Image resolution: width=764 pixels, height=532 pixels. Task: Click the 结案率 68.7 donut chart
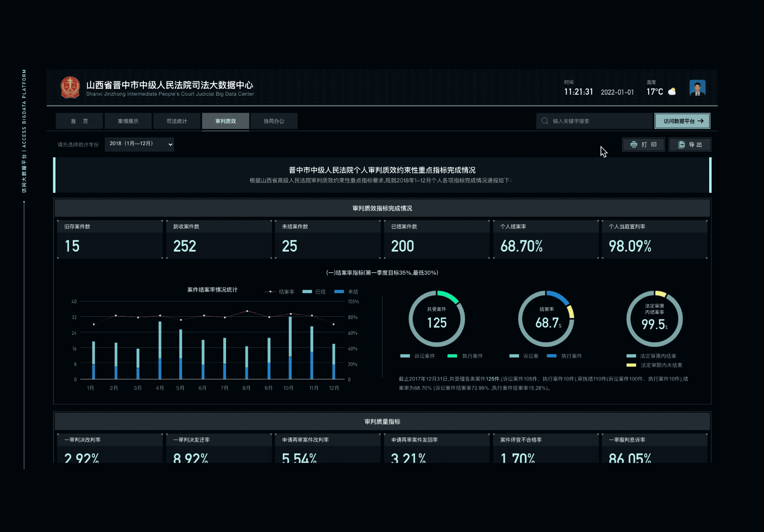(x=546, y=319)
